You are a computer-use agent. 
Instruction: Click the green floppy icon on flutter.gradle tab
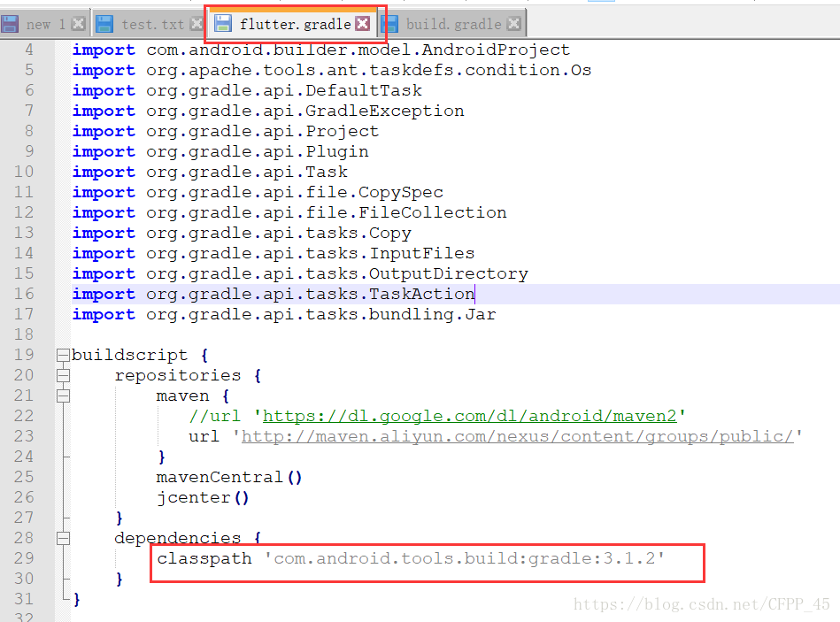coord(221,24)
